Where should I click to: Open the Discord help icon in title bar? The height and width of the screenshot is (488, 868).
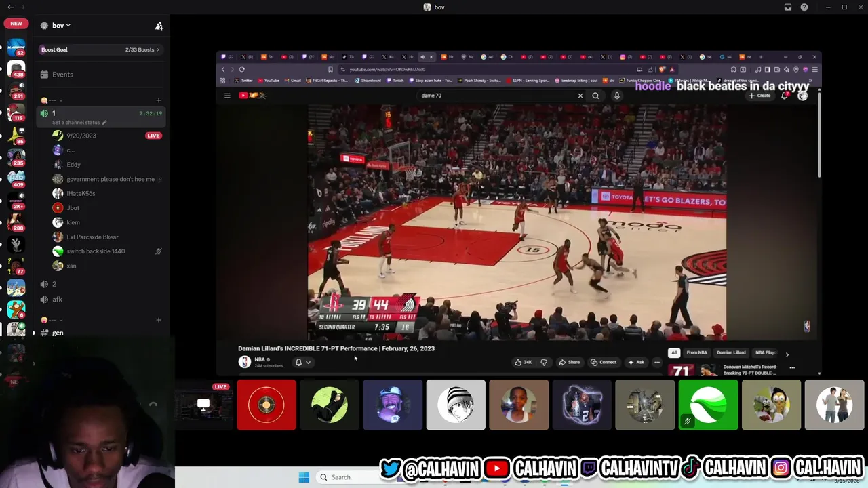804,7
